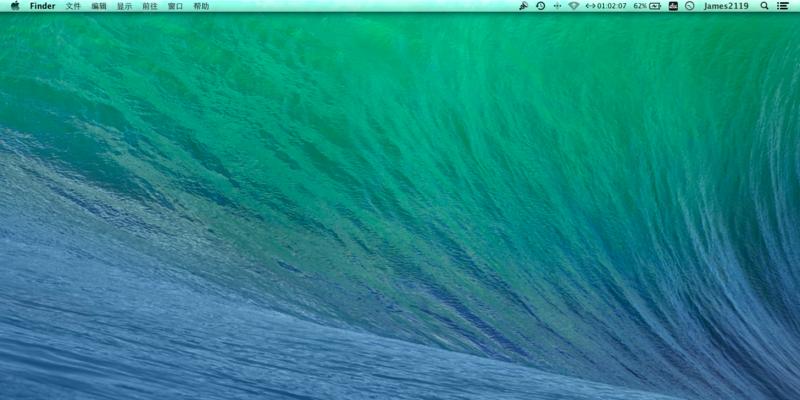Open the 前往 menu
The width and height of the screenshot is (800, 400).
tap(150, 6)
